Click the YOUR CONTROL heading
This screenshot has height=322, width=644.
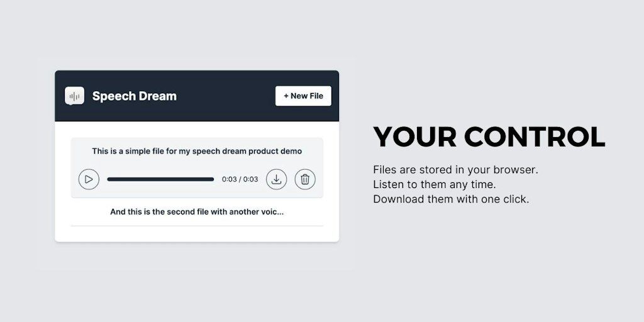[489, 137]
